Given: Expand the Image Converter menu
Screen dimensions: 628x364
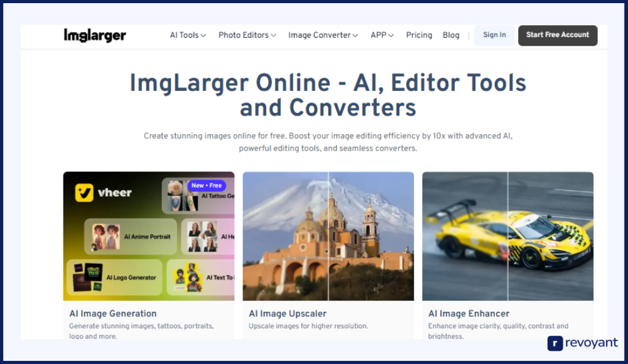Looking at the screenshot, I should click(x=323, y=35).
